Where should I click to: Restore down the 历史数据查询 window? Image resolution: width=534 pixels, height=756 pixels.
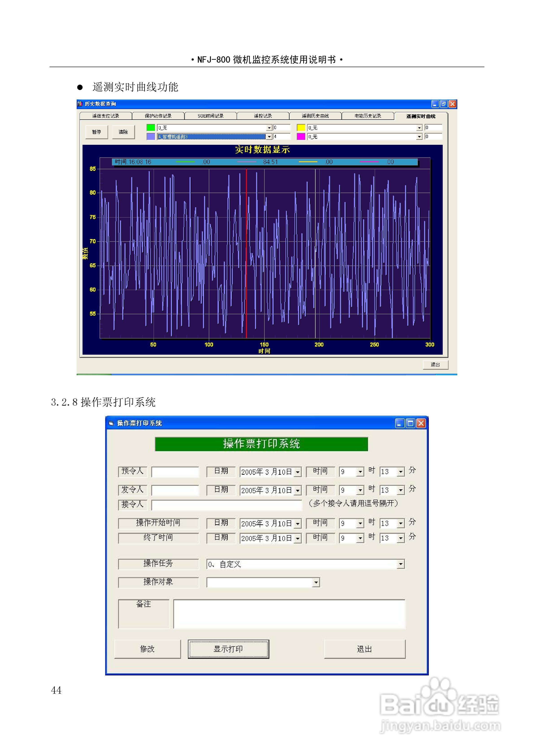[x=444, y=104]
